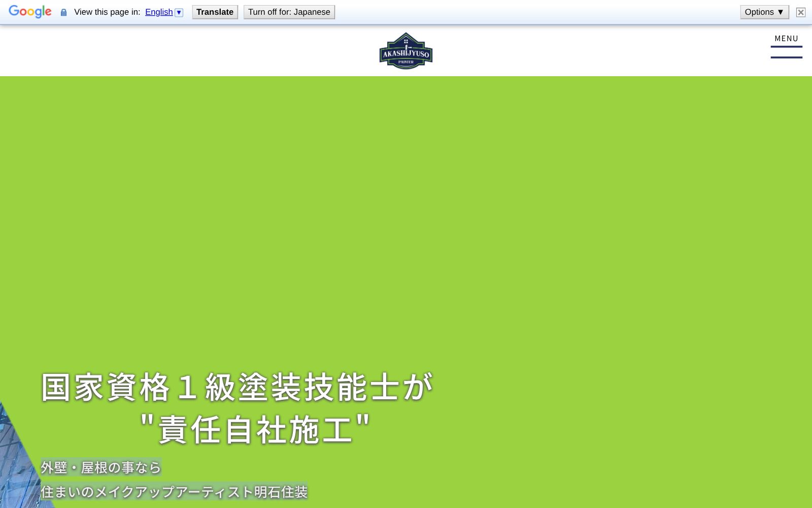Image resolution: width=812 pixels, height=508 pixels.
Task: Open the MENU hamburger navigation
Action: tap(786, 46)
